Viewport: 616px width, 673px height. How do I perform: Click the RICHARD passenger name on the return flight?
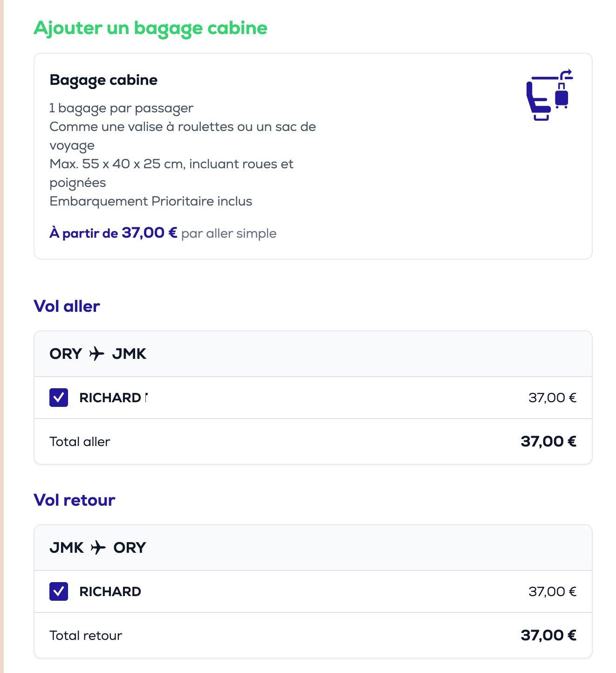click(x=110, y=591)
